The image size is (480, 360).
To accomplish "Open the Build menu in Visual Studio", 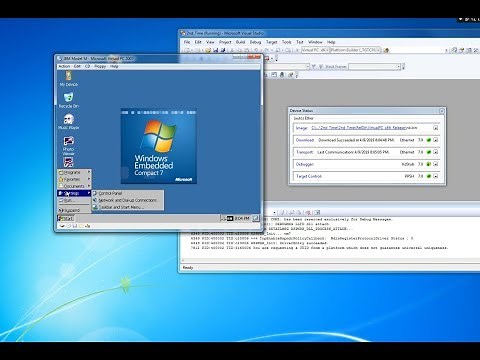I will pos(240,42).
